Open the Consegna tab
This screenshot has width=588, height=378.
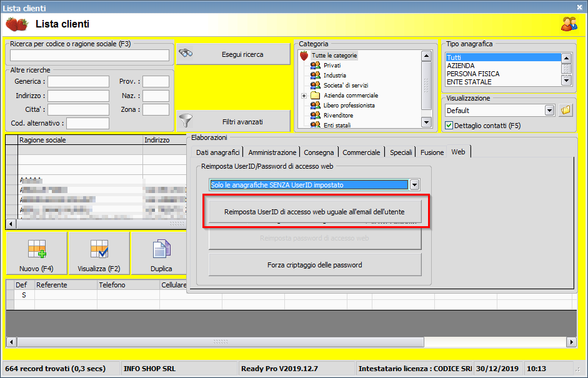(319, 152)
